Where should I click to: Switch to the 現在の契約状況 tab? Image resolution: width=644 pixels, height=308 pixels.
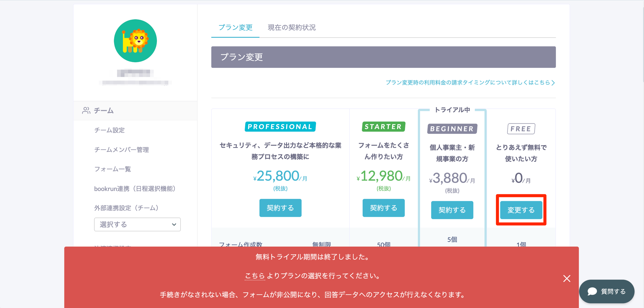pyautogui.click(x=291, y=28)
